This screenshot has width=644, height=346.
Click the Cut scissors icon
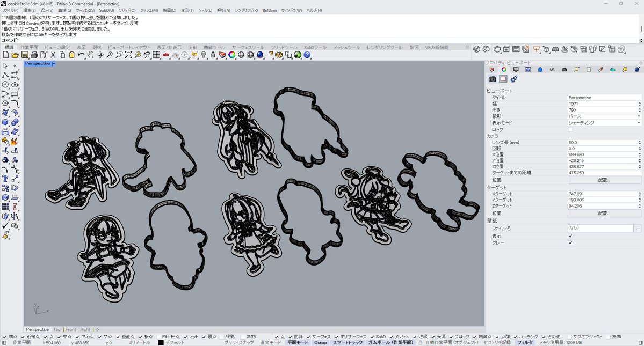[x=53, y=55]
